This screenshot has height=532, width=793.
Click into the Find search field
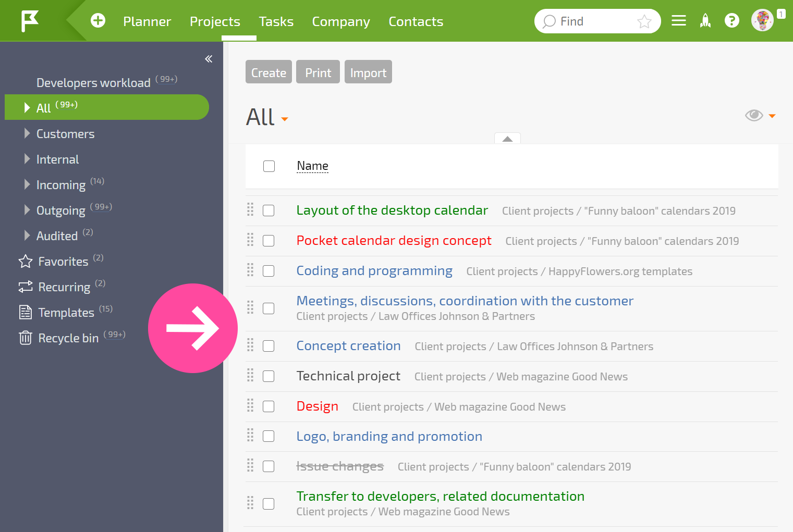(597, 21)
